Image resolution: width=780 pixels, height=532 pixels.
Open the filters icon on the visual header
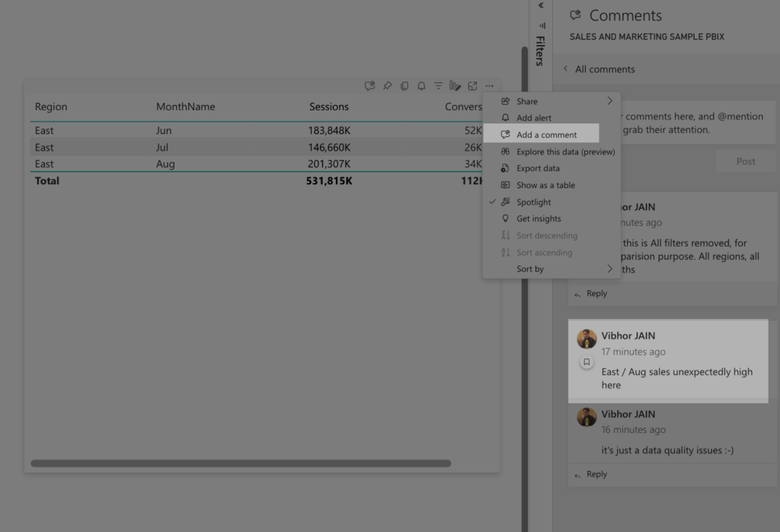pyautogui.click(x=439, y=86)
